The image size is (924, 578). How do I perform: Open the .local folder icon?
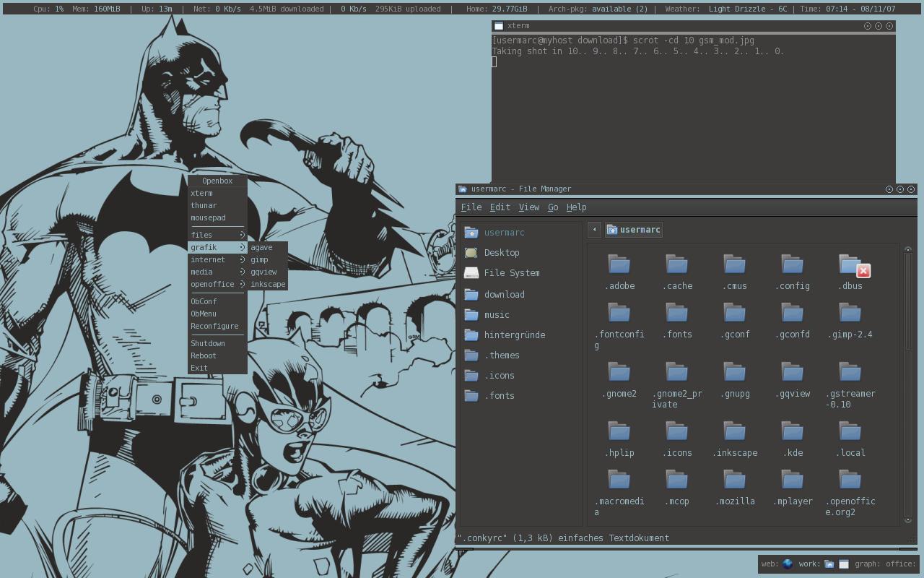850,431
